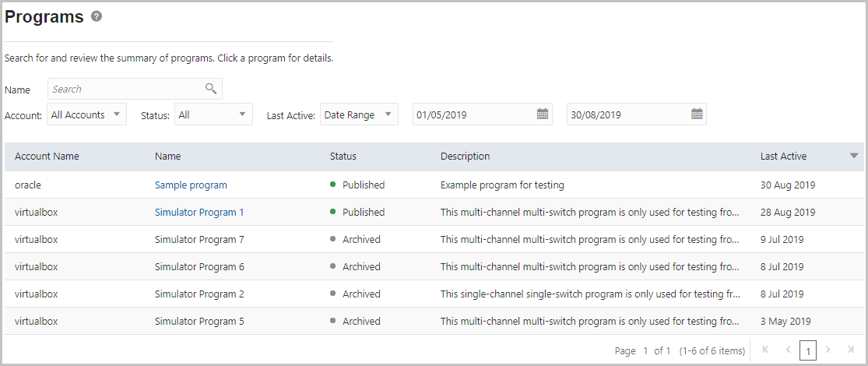Click the 01/05/2019 start date field
Image resolution: width=868 pixels, height=366 pixels.
(x=473, y=114)
